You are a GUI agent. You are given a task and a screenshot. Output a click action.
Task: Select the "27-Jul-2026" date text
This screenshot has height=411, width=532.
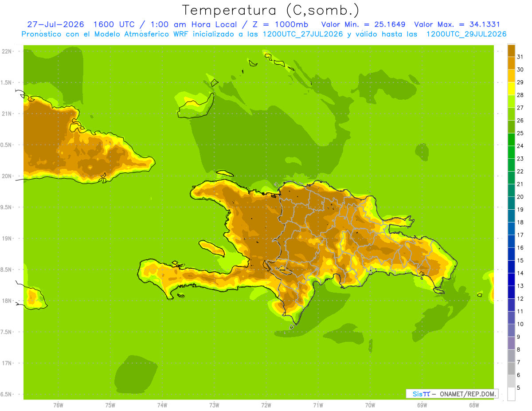[55, 24]
